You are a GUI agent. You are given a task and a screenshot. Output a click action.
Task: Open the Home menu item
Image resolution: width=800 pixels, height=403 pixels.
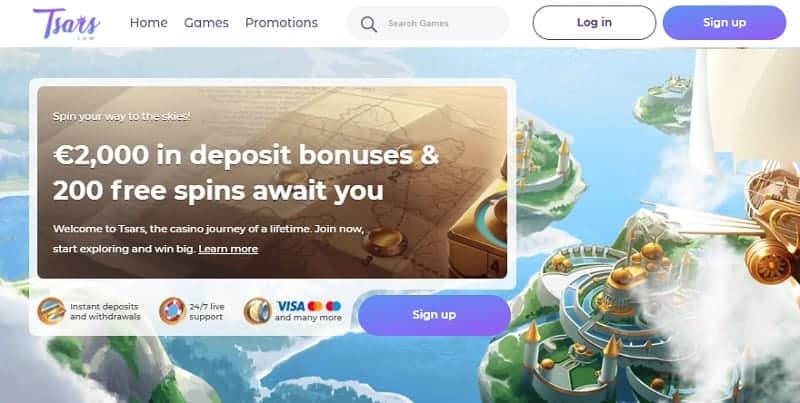coord(148,23)
